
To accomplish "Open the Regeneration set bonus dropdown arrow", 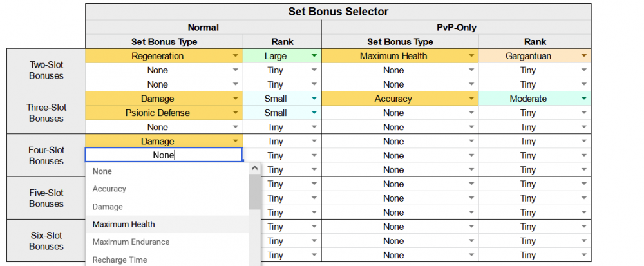I will [x=236, y=56].
